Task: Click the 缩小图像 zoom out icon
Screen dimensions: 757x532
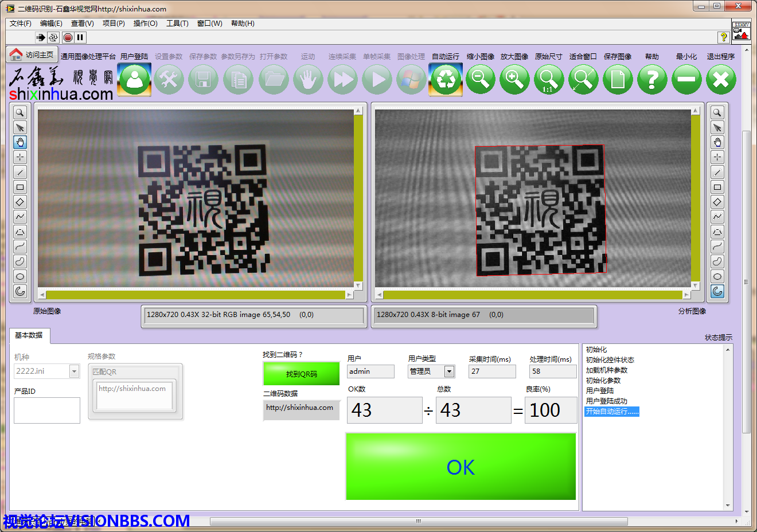Action: tap(480, 79)
